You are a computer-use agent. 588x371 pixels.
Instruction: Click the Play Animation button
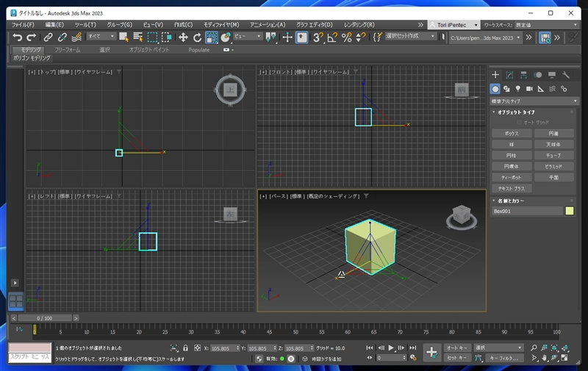click(x=391, y=347)
